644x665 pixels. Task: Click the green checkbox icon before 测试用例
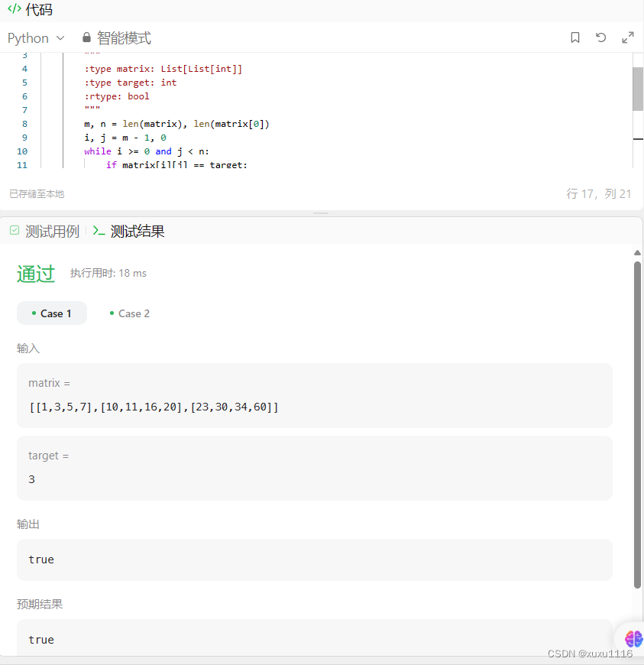pyautogui.click(x=15, y=230)
